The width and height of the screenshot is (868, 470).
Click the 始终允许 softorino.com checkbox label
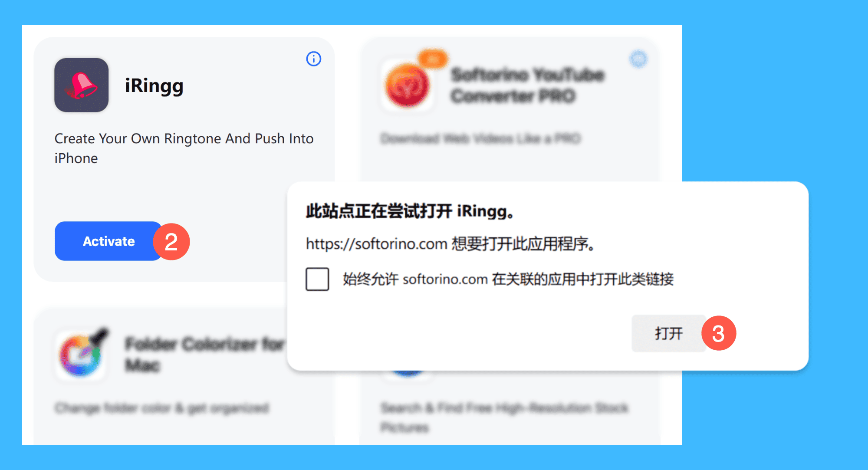coord(508,279)
